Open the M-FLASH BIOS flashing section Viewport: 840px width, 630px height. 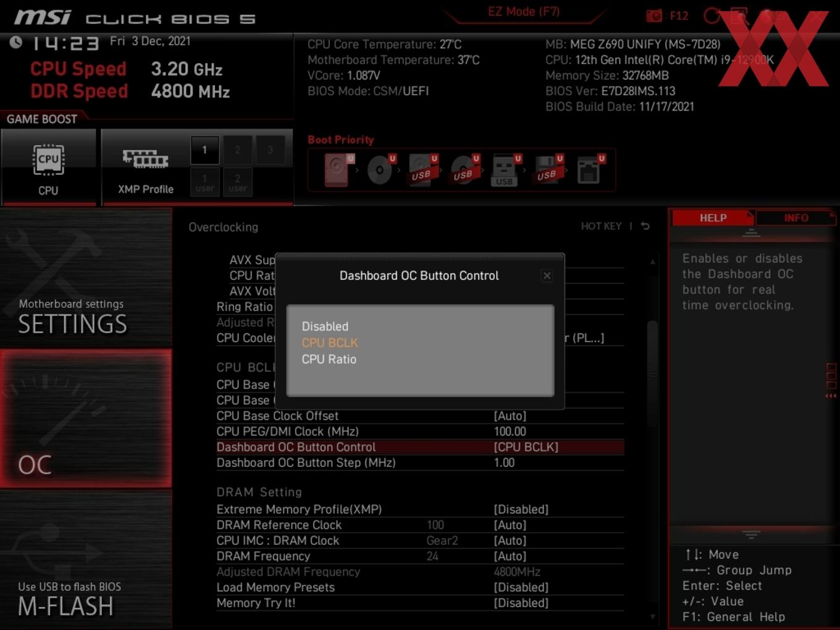(86, 560)
